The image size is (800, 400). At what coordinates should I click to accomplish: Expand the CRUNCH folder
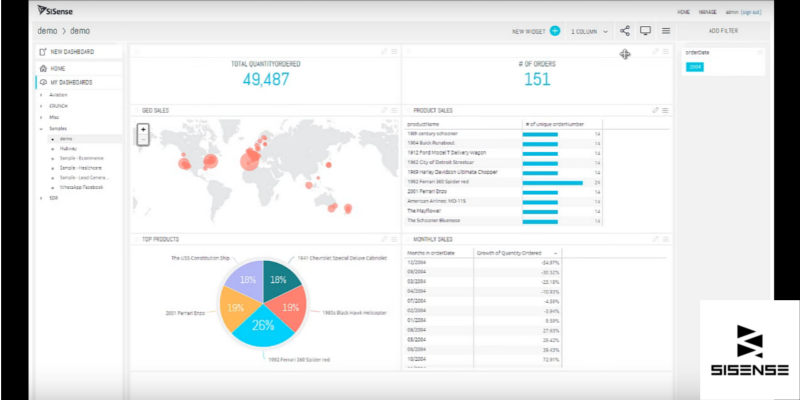pos(41,105)
